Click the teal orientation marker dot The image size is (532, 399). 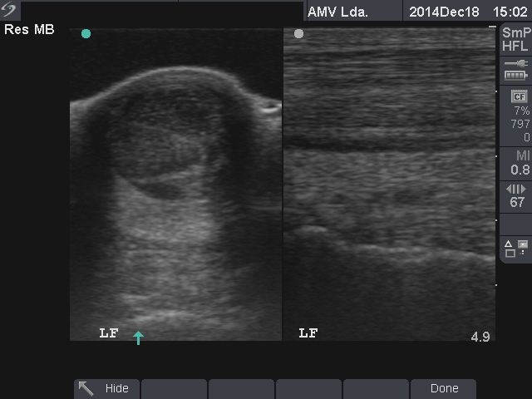pos(86,34)
